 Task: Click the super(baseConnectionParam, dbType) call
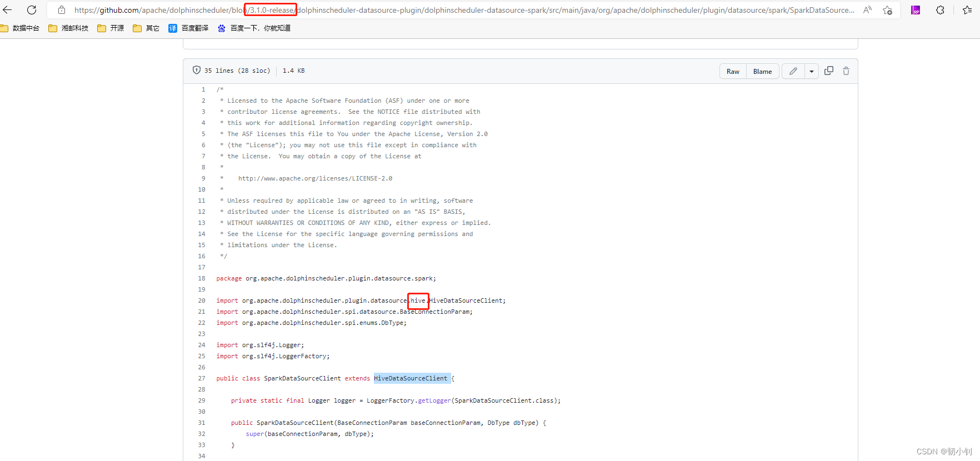310,434
